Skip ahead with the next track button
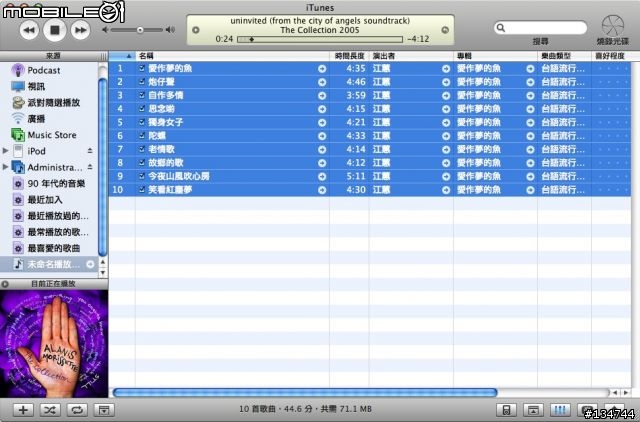This screenshot has width=640, height=422. point(80,30)
